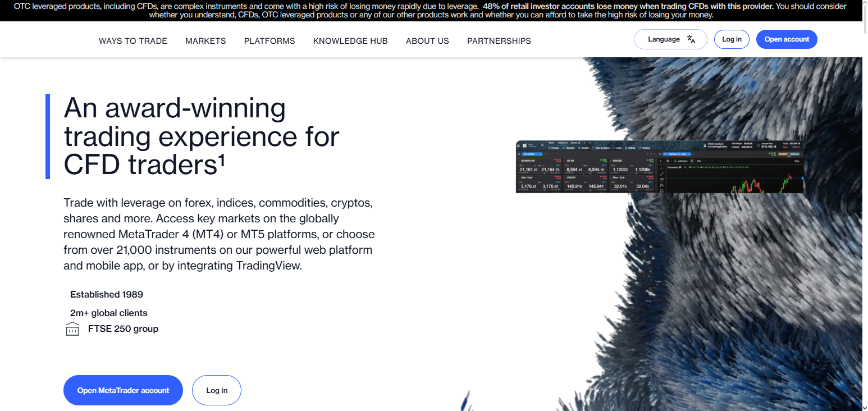The width and height of the screenshot is (868, 411).
Task: Select the PARTNERSHIPS navigation item
Action: click(x=499, y=41)
